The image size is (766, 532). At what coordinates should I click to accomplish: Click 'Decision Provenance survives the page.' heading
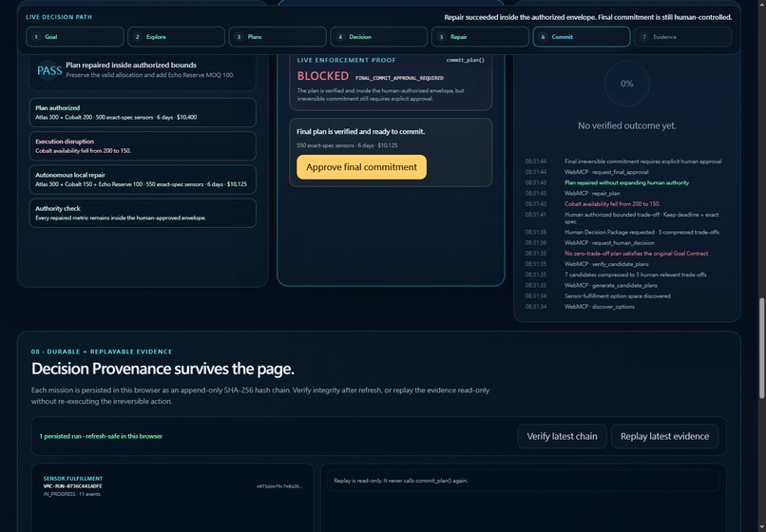163,369
